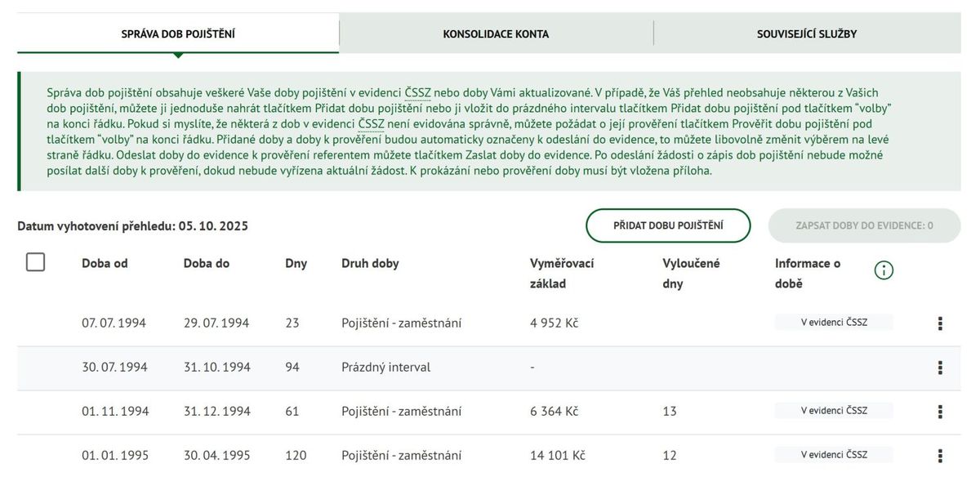Click Zapsat doby do evidence button

pyautogui.click(x=864, y=225)
